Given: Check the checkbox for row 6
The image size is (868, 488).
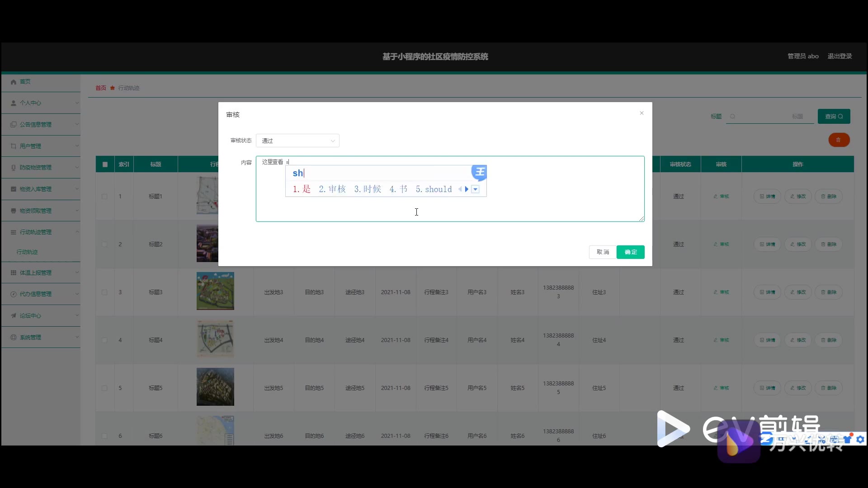Looking at the screenshot, I should 104,436.
